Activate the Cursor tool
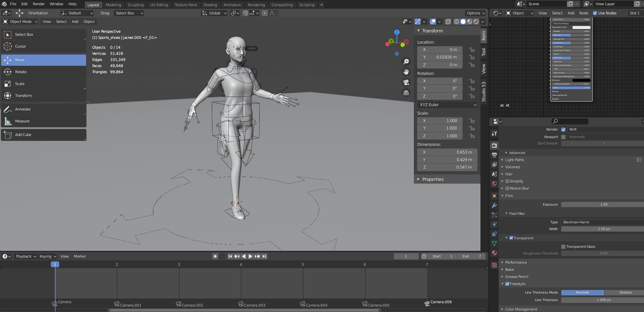 (x=44, y=46)
